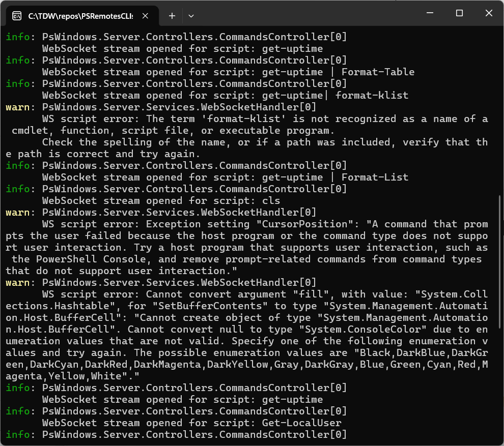Minimize the terminal window
Viewport: 504px width, 446px height.
430,14
